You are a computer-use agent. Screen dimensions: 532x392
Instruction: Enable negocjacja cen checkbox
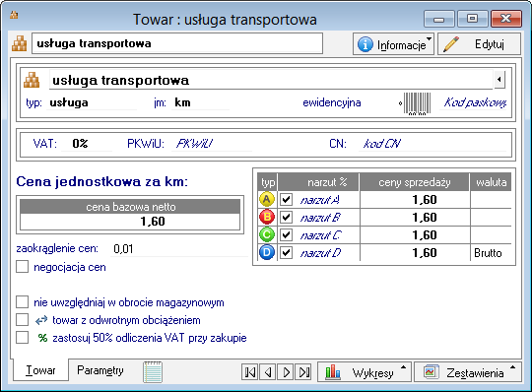23,267
